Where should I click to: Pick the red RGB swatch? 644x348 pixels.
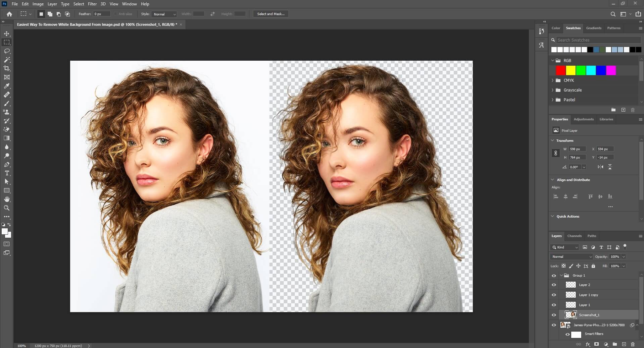click(x=560, y=70)
